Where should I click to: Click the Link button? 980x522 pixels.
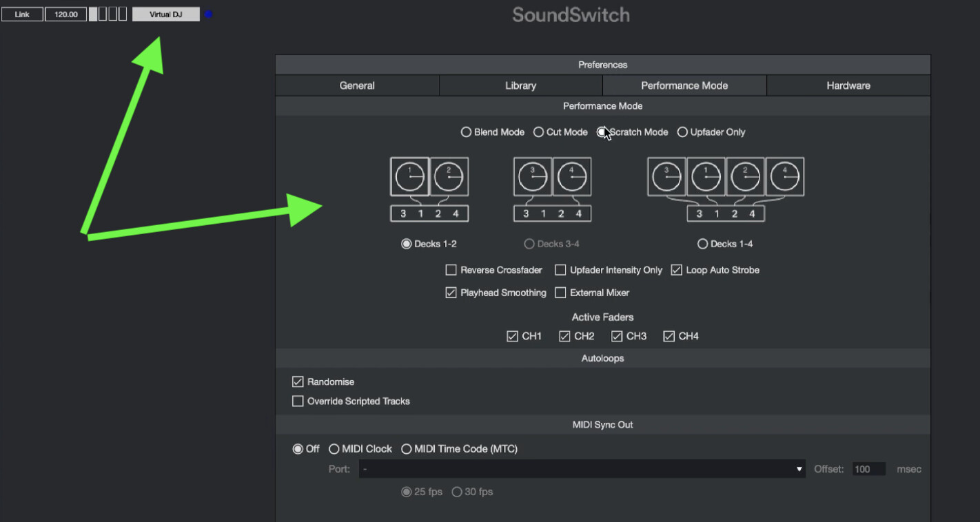(22, 14)
